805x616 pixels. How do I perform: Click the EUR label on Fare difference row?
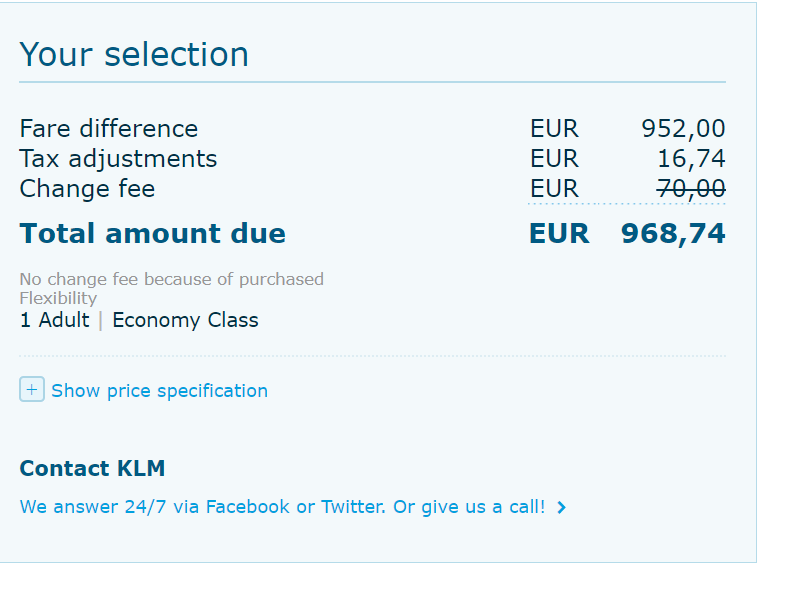pyautogui.click(x=554, y=129)
